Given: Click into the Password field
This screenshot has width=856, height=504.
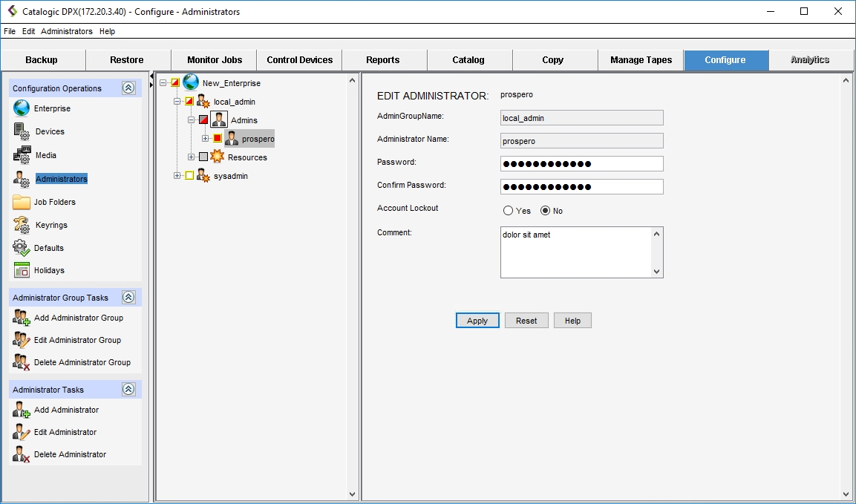Looking at the screenshot, I should pyautogui.click(x=581, y=164).
